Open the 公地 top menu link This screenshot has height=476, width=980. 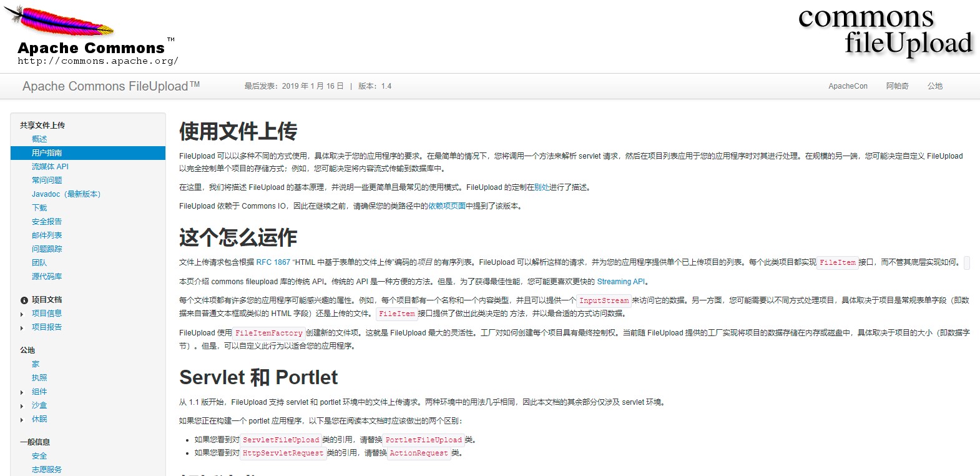tap(935, 86)
